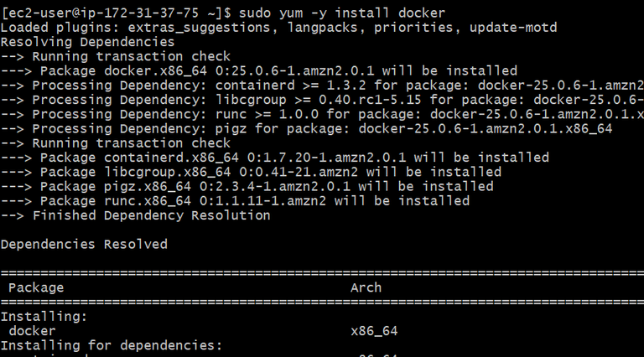Click the 'sudo yum -y install docker' command text

point(342,13)
